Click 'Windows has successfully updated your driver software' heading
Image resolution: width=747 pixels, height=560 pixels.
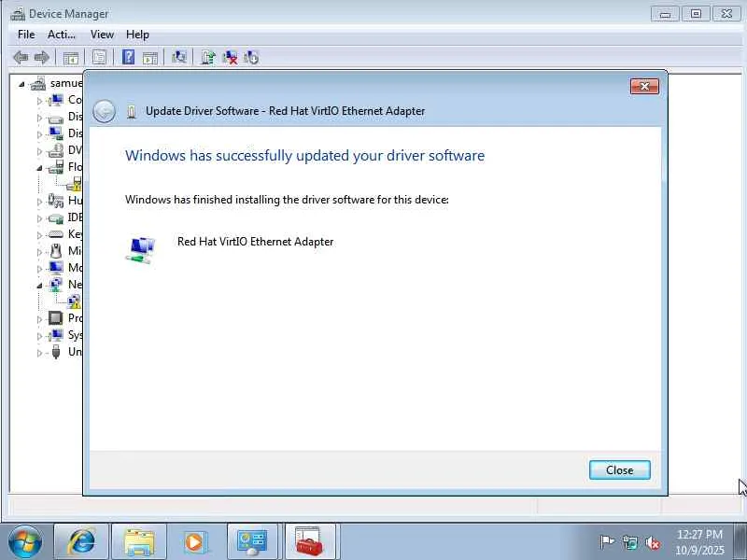coord(305,156)
